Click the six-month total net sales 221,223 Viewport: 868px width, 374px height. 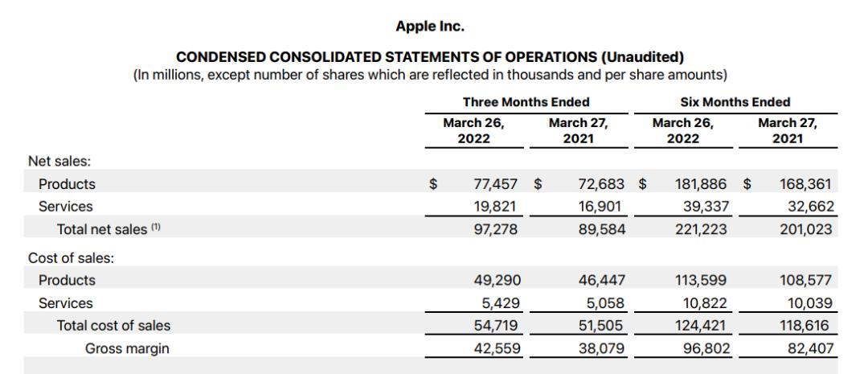704,229
